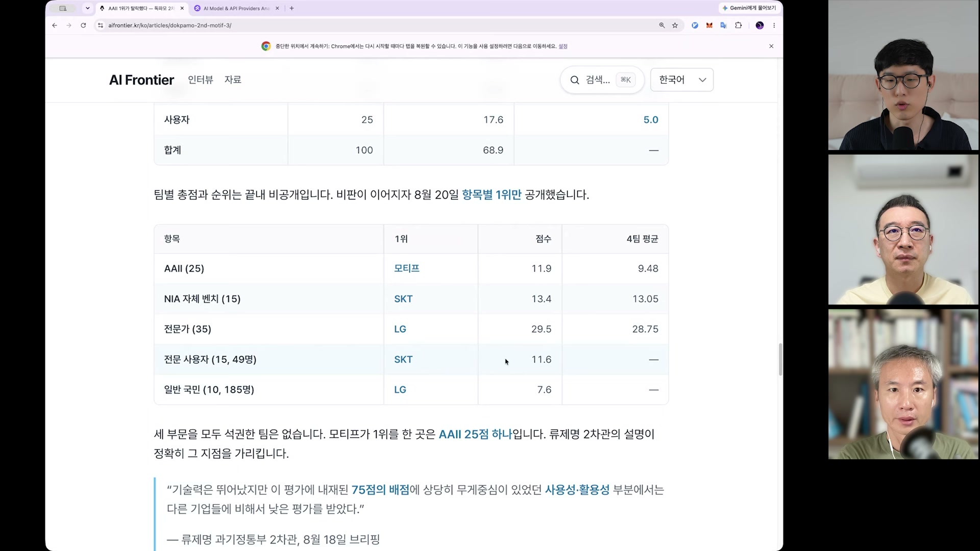Click the magnifier icon in the search box
The width and height of the screenshot is (980, 551).
click(575, 80)
